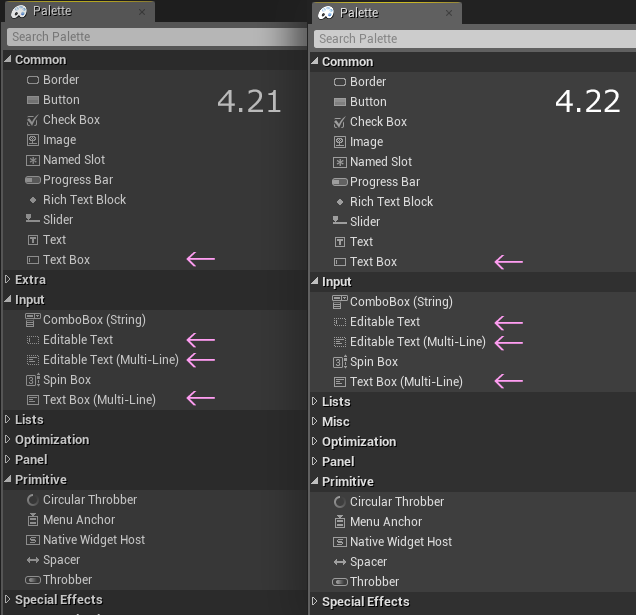Click the Native Widget Host icon in the 4.21 palette
This screenshot has width=636, height=615.
point(33,540)
